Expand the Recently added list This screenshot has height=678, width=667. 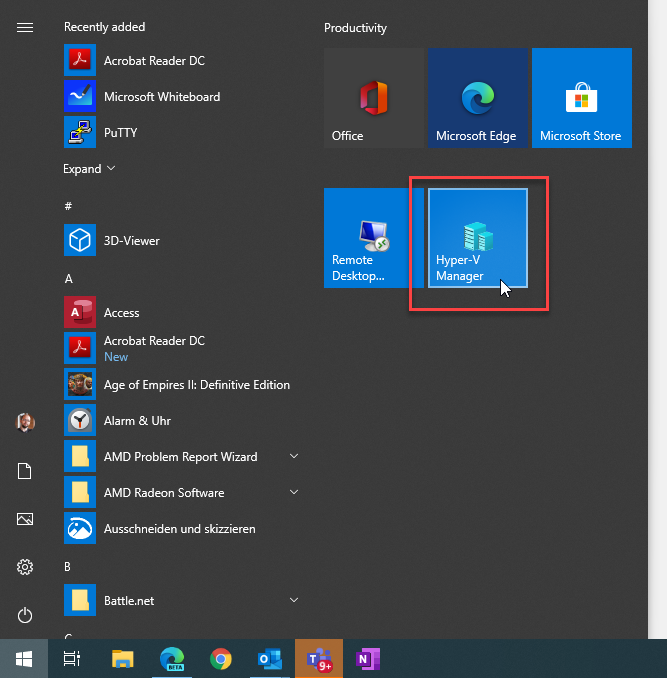[x=89, y=168]
